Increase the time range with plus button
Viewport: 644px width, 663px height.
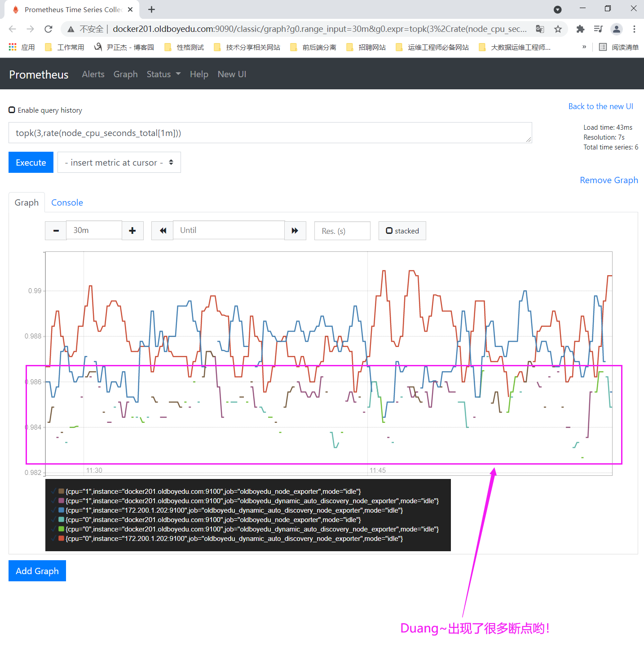pos(132,231)
